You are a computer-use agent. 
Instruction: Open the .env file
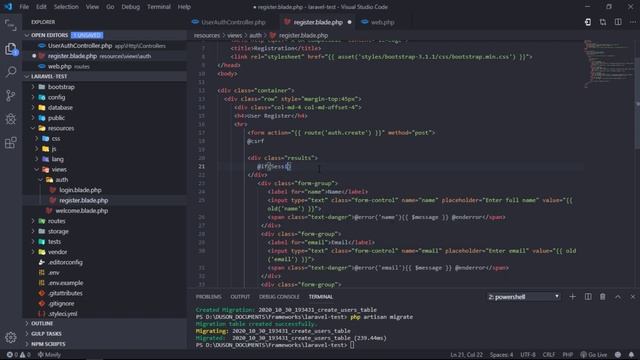[105, 272]
